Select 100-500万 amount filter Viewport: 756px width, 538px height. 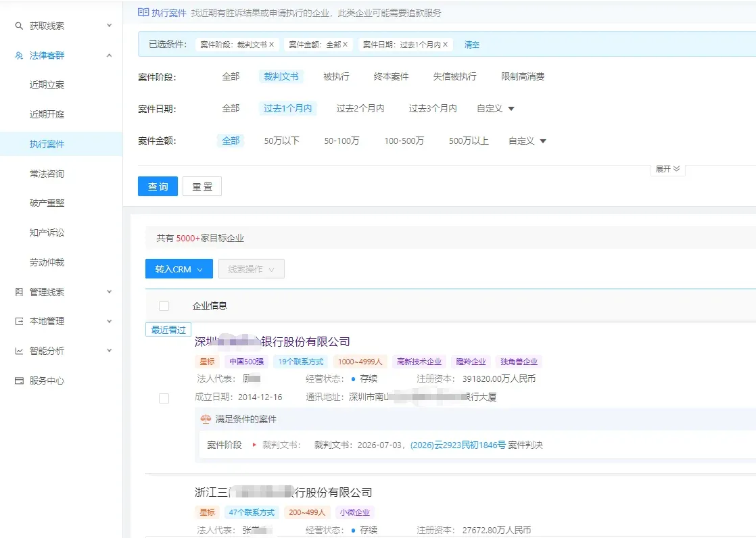point(404,141)
